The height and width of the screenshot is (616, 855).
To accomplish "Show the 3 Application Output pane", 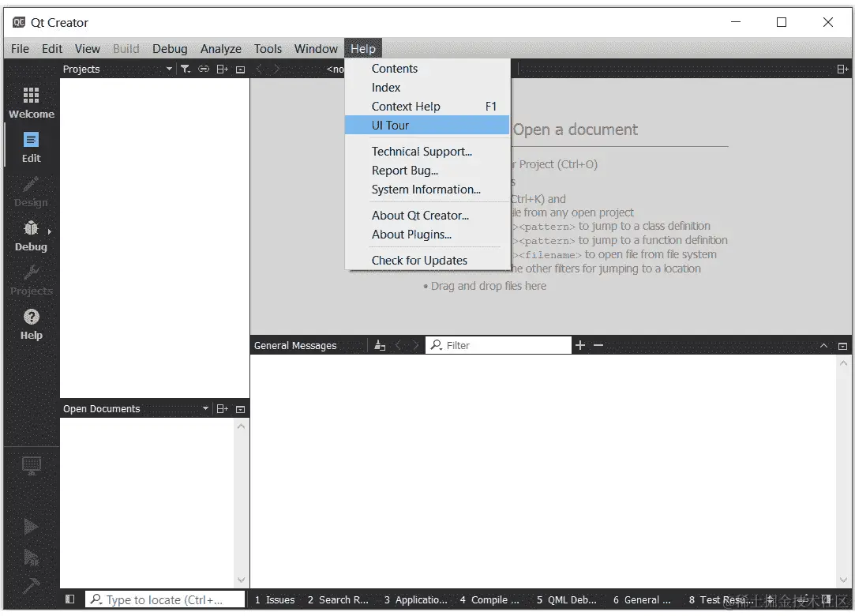I will pos(415,599).
